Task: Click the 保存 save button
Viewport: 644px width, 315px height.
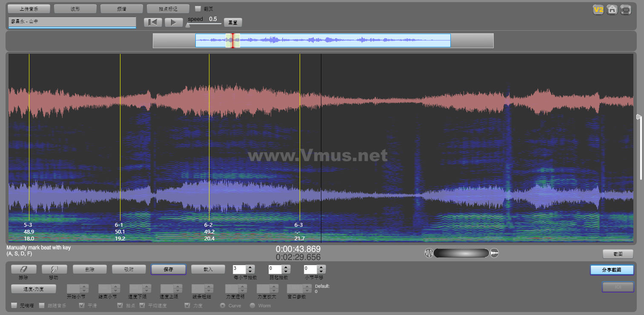Action: 168,269
